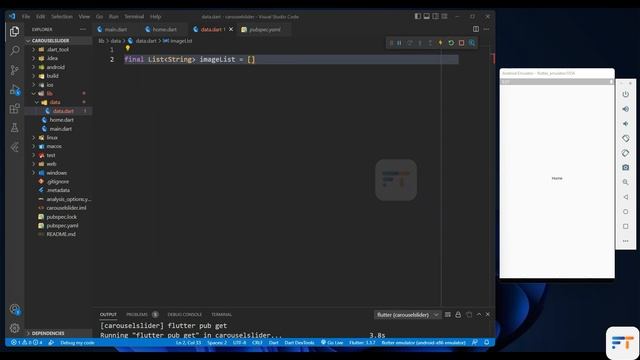
Task: Open the Run menu
Action: pos(113,16)
